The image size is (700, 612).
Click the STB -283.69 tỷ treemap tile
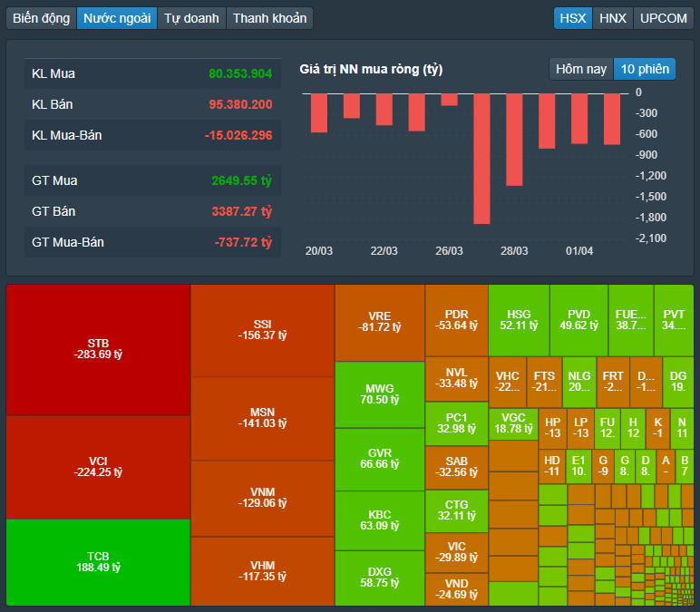pos(98,350)
